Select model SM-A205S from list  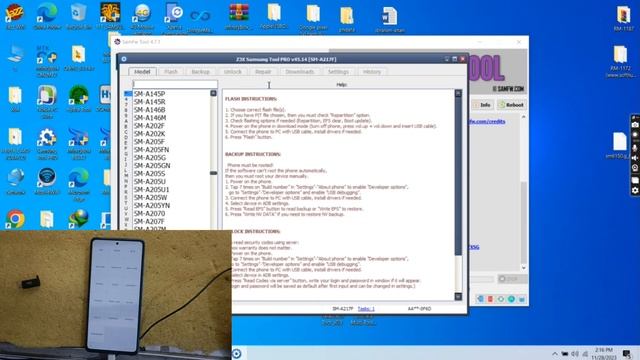(x=149, y=173)
